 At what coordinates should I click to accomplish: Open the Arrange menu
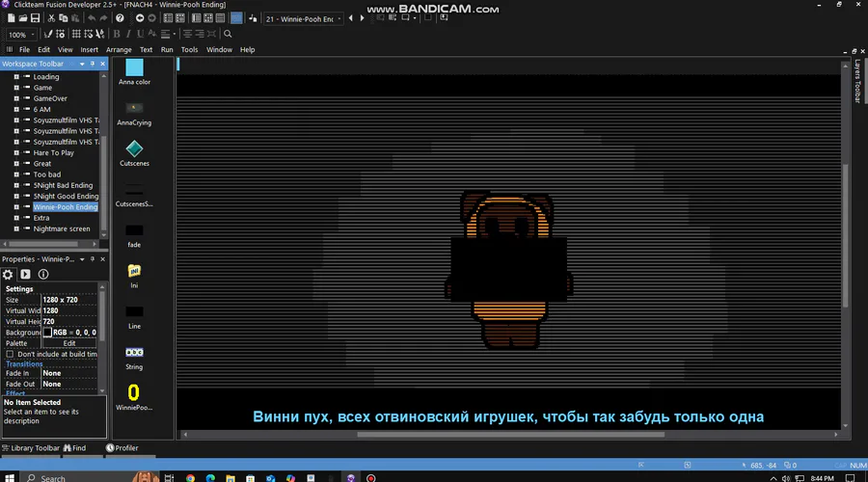click(119, 50)
